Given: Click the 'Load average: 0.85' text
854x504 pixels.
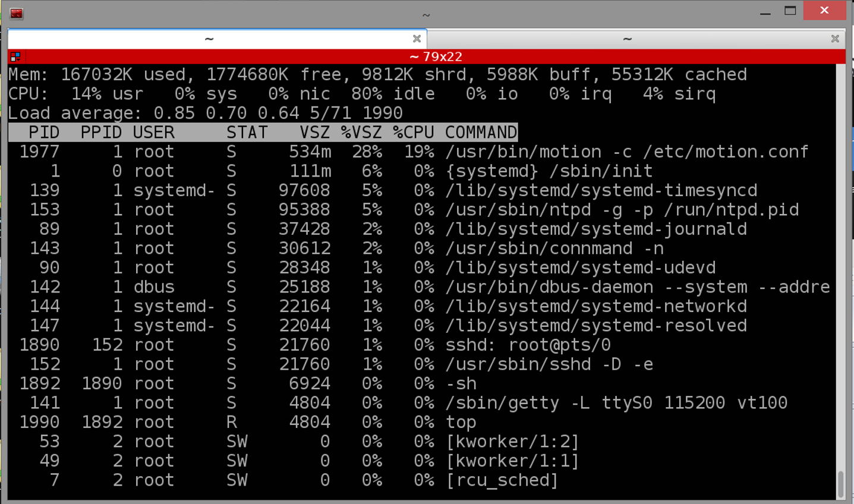Looking at the screenshot, I should coord(102,113).
